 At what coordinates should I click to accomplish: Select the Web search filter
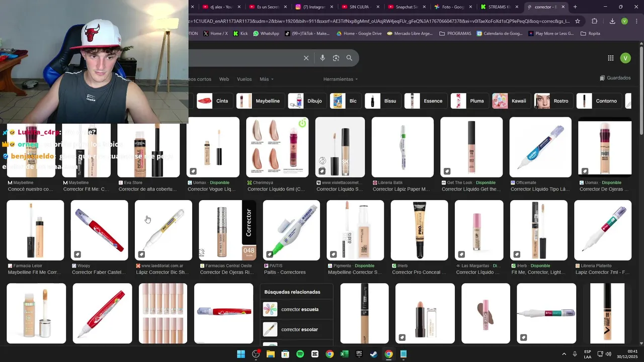tap(224, 79)
